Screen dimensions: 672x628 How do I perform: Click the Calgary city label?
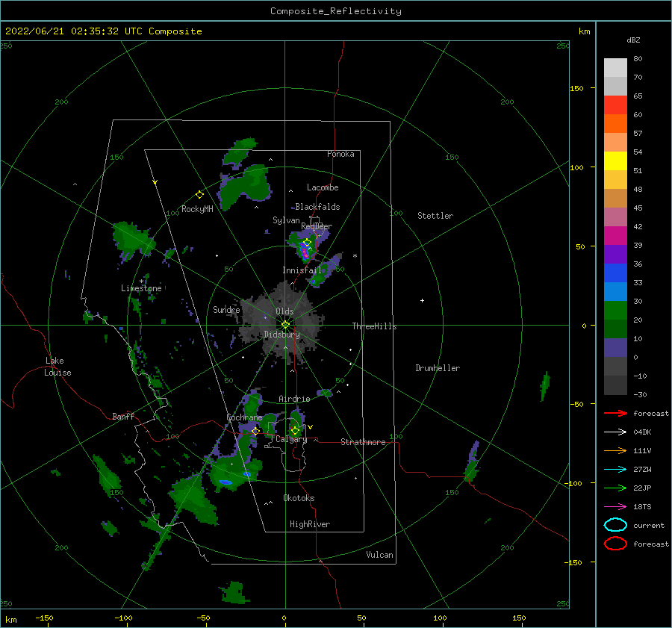tap(291, 439)
